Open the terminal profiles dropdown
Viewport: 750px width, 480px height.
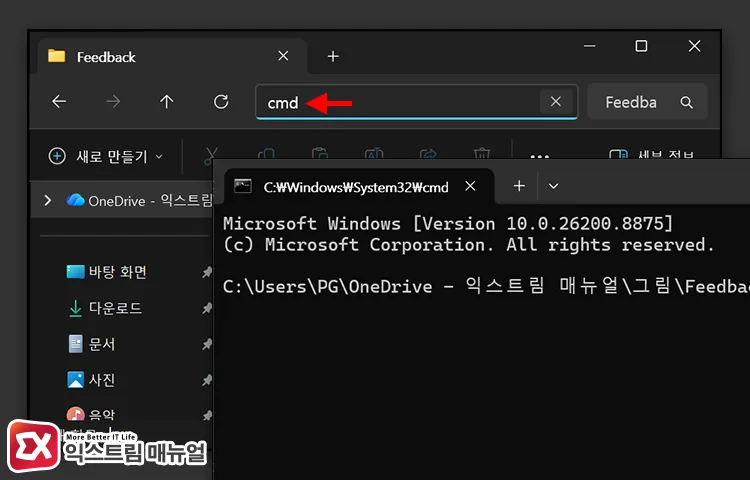click(553, 186)
